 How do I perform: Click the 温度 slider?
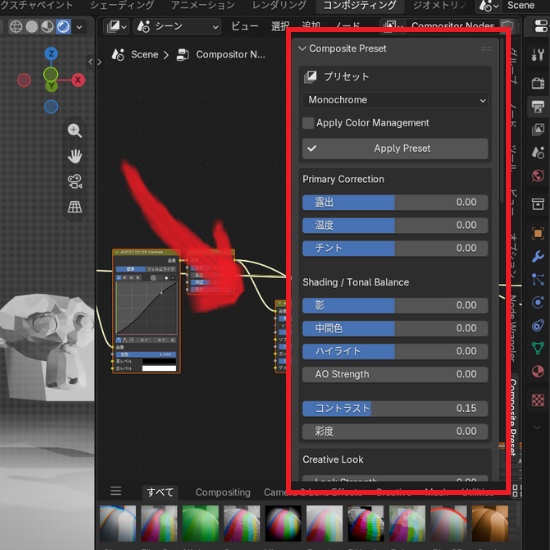(395, 225)
